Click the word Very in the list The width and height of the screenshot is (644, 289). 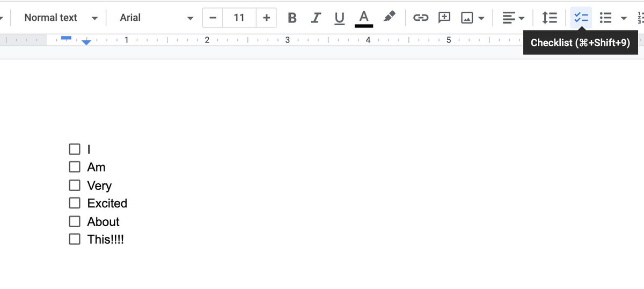[99, 186]
